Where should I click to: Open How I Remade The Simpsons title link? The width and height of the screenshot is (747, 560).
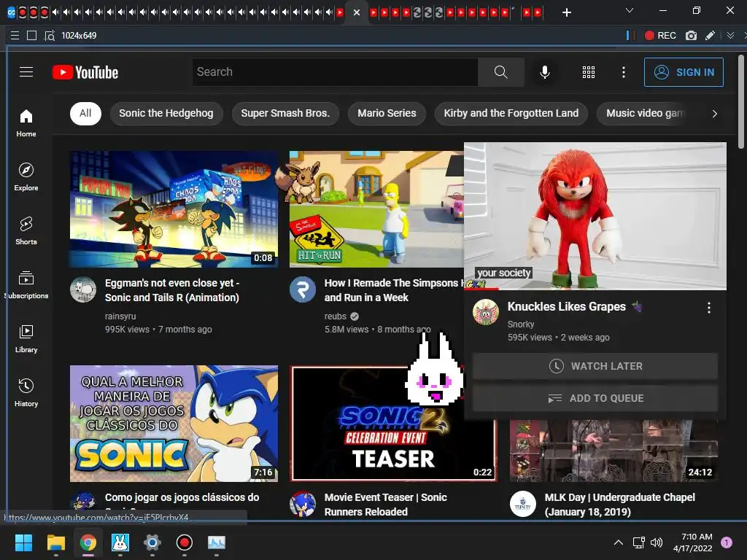pos(393,290)
